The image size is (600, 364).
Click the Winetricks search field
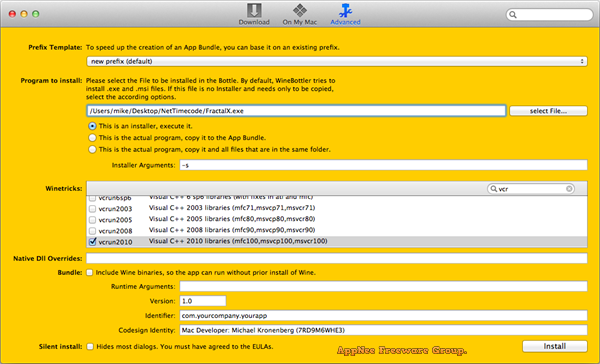[x=531, y=189]
